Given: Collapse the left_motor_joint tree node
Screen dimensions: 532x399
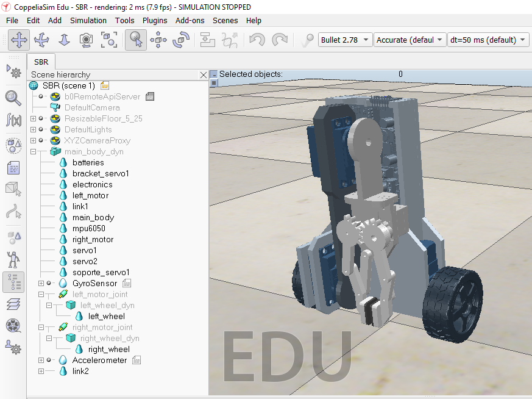Looking at the screenshot, I should pos(41,295).
